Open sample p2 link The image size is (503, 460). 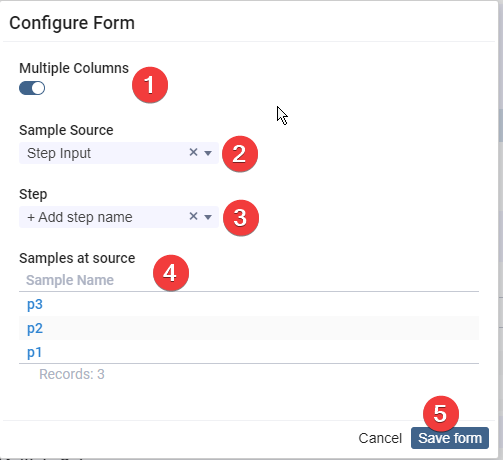35,328
